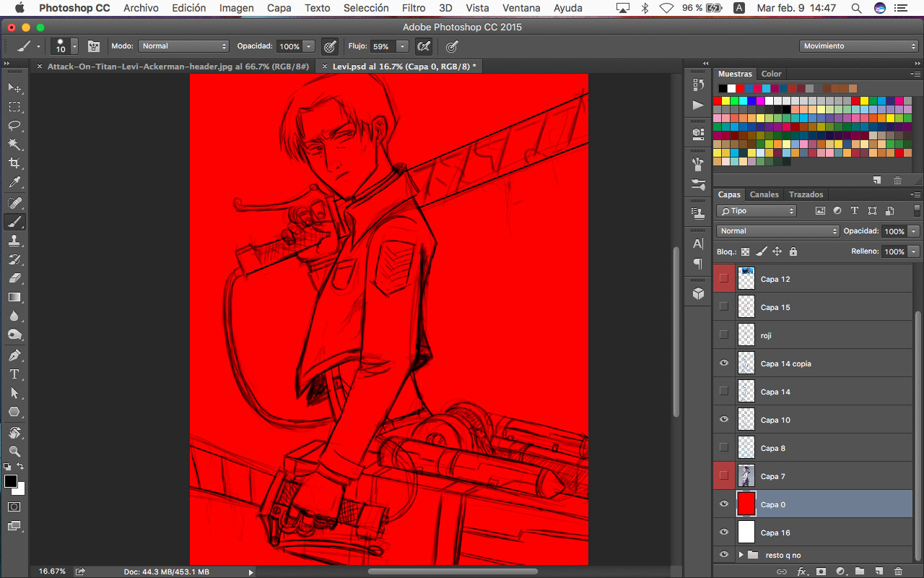The height and width of the screenshot is (578, 924).
Task: Select the Hand tool
Action: point(14,433)
